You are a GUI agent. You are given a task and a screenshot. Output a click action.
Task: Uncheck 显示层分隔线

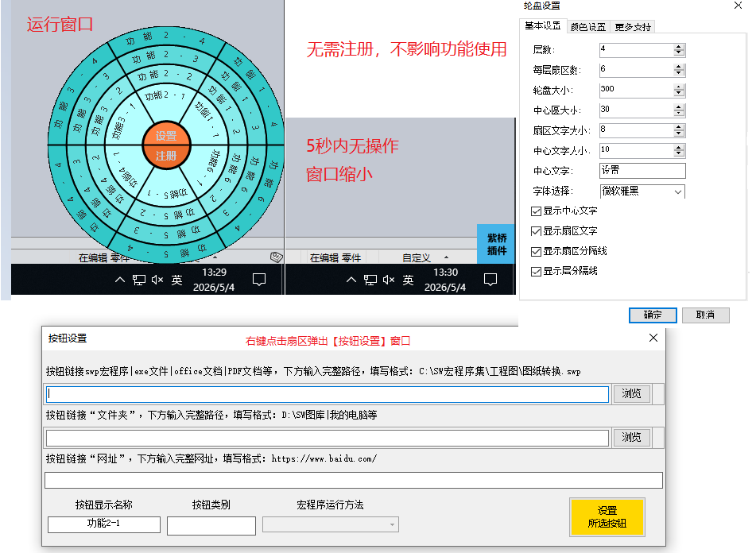click(x=536, y=273)
